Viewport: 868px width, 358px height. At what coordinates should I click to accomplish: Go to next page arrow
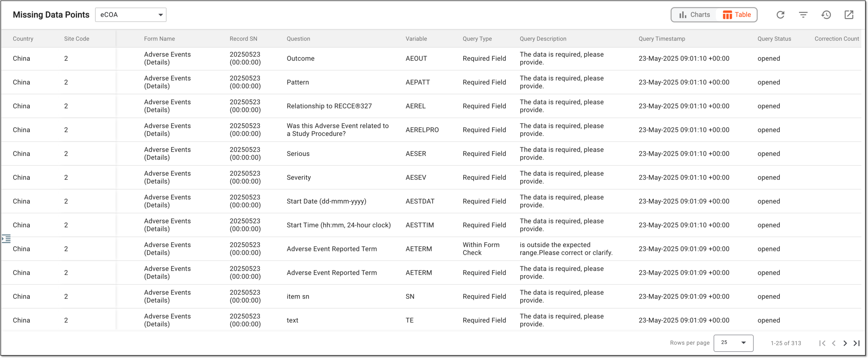[x=845, y=343]
